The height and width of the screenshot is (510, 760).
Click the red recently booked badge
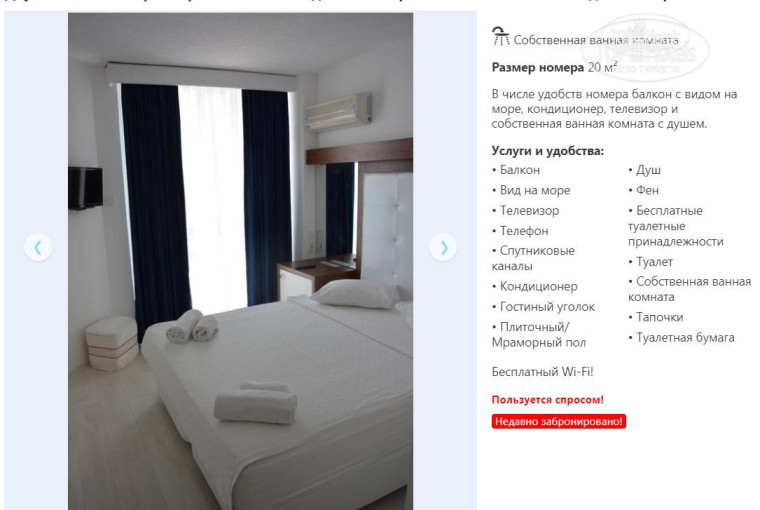(558, 421)
